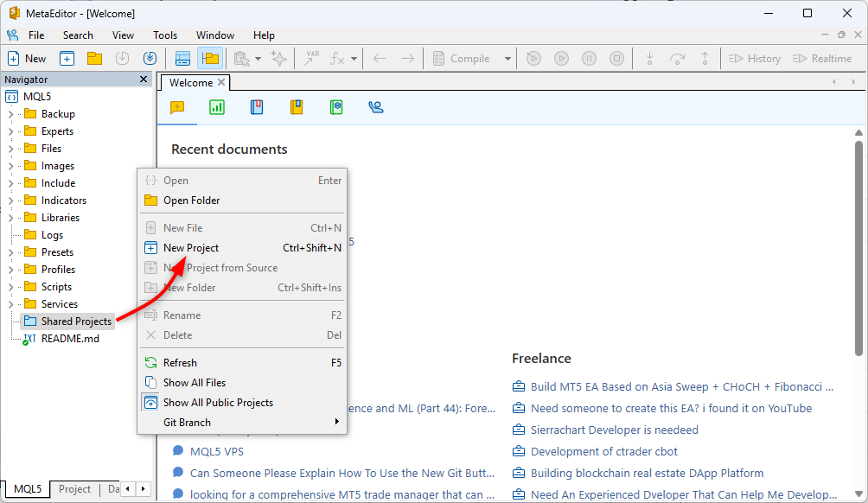868x503 pixels.
Task: Click the VAR list names toolbar icon
Action: coord(312,59)
